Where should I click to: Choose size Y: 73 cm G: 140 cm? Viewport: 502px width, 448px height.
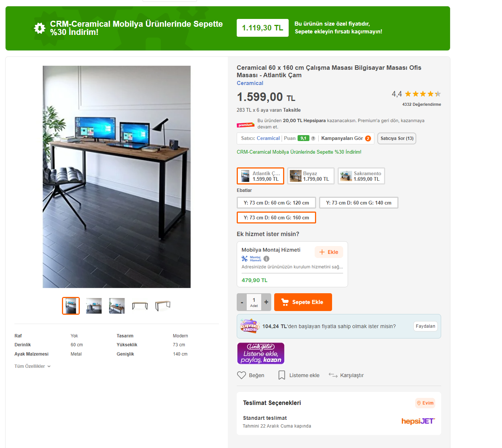(359, 203)
